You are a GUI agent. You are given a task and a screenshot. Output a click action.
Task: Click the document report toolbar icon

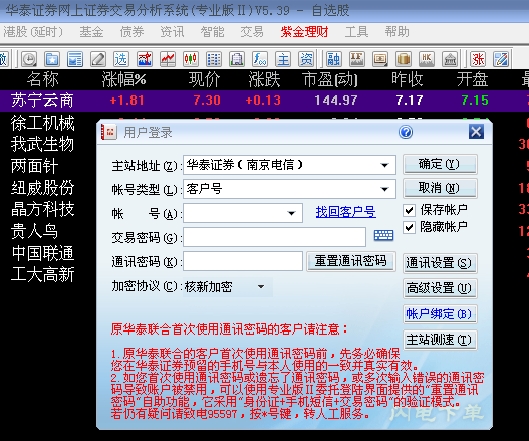tap(237, 59)
